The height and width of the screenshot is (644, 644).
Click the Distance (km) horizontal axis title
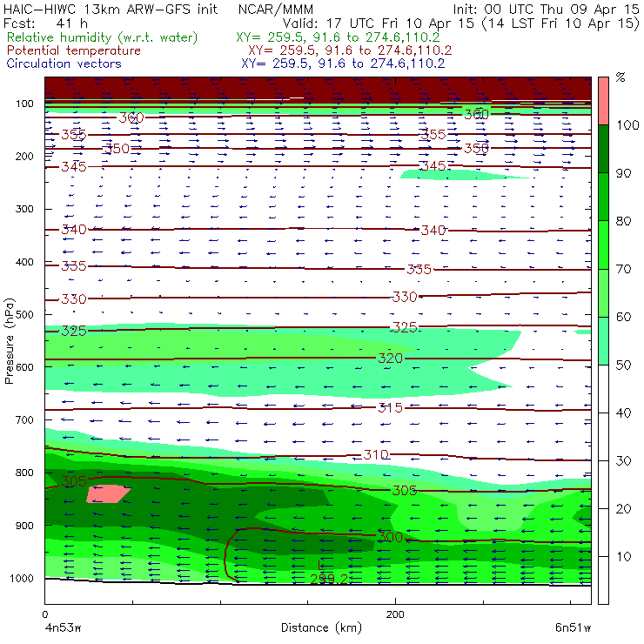pyautogui.click(x=321, y=627)
